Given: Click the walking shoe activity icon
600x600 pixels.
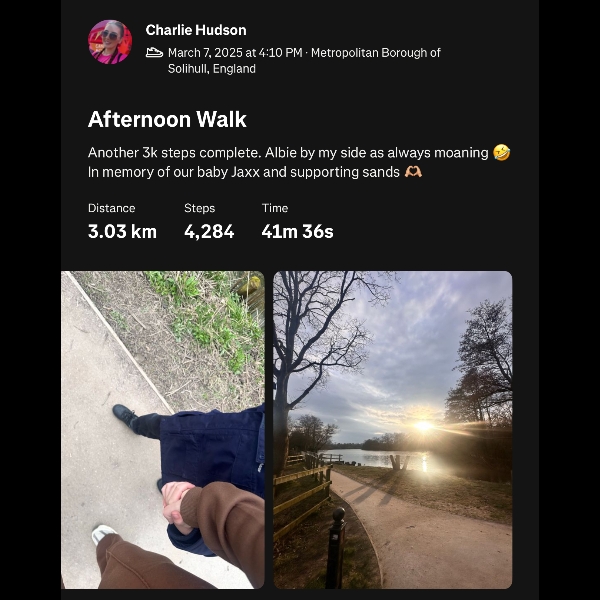Looking at the screenshot, I should (x=155, y=52).
